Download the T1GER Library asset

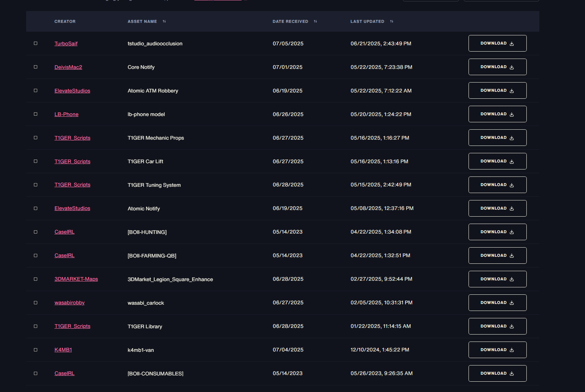coord(497,326)
